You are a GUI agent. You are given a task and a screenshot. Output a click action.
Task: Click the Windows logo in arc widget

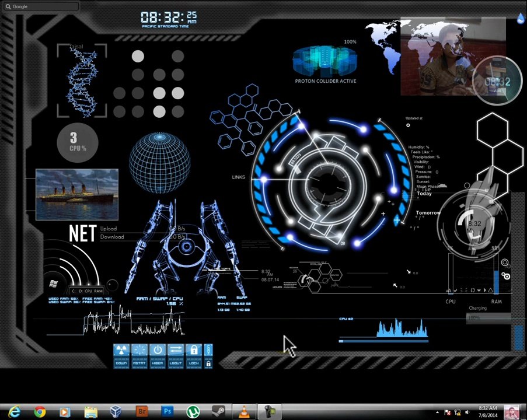pos(53,283)
